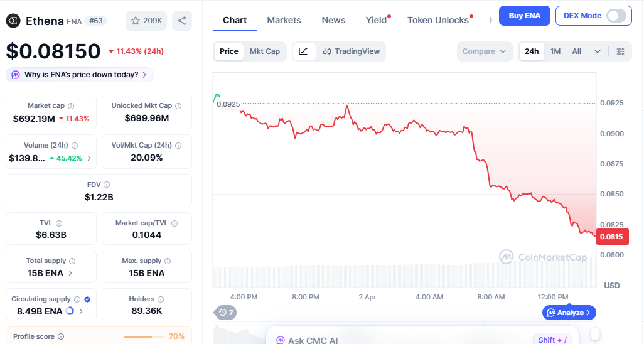The height and width of the screenshot is (344, 644).
Task: Expand more time range options chevron
Action: 597,51
